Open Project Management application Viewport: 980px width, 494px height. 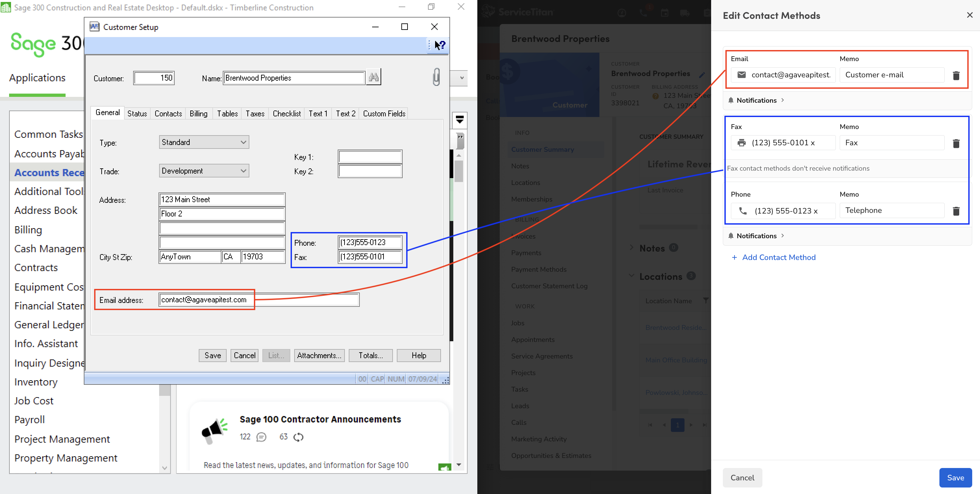pyautogui.click(x=62, y=439)
